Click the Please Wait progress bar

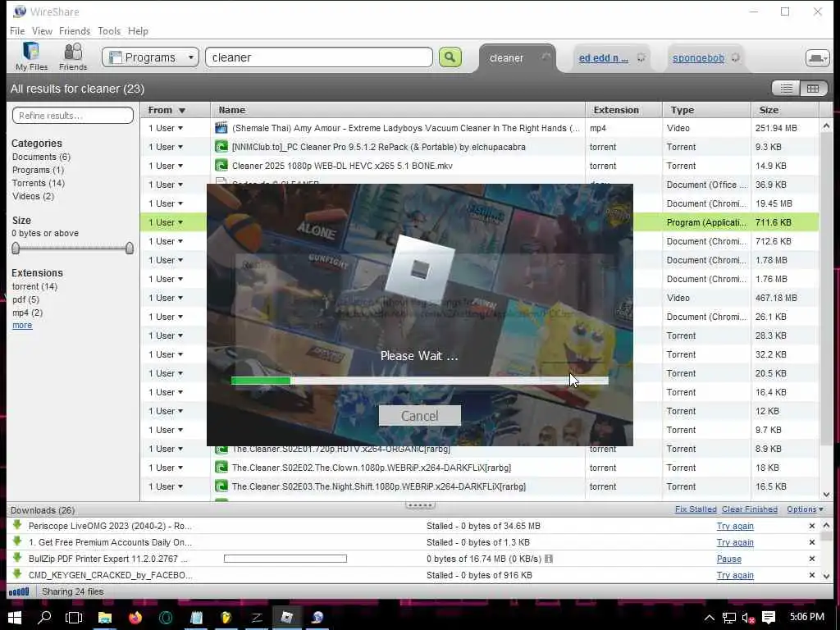[x=419, y=381]
